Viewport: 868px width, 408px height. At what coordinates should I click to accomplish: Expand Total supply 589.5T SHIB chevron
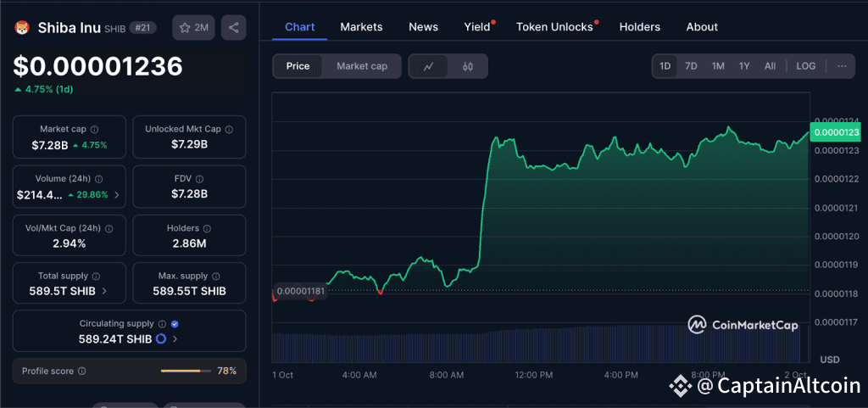pyautogui.click(x=104, y=291)
